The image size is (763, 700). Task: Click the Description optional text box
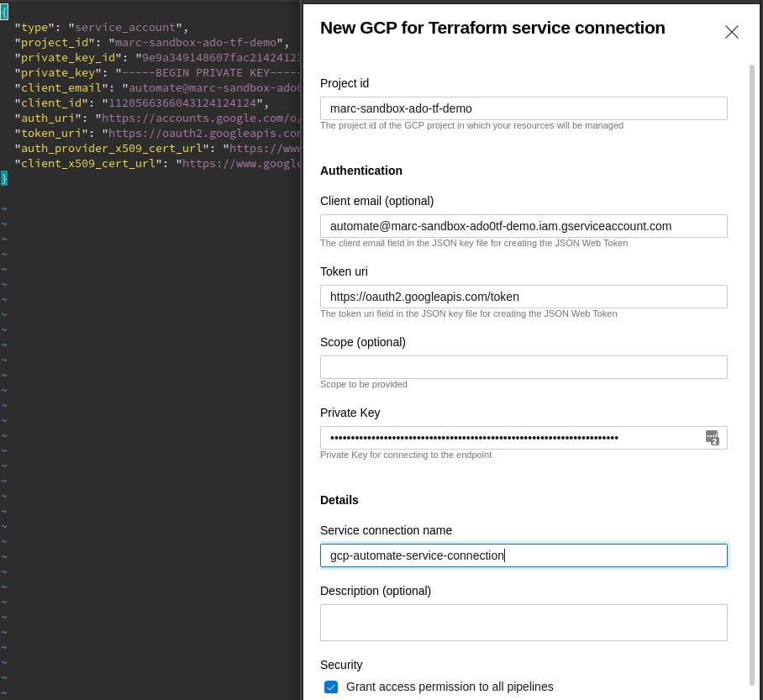[x=524, y=622]
